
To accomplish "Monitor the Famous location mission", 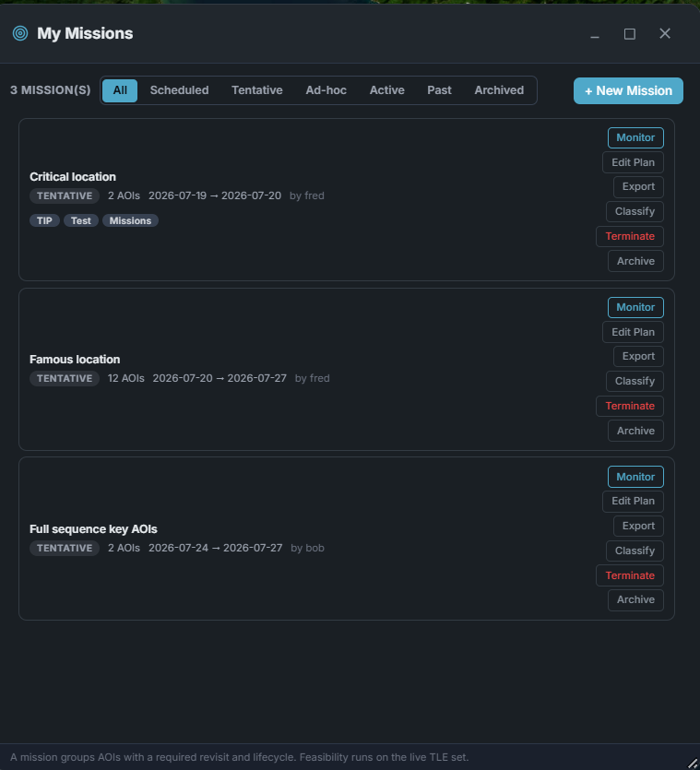I will (x=635, y=307).
